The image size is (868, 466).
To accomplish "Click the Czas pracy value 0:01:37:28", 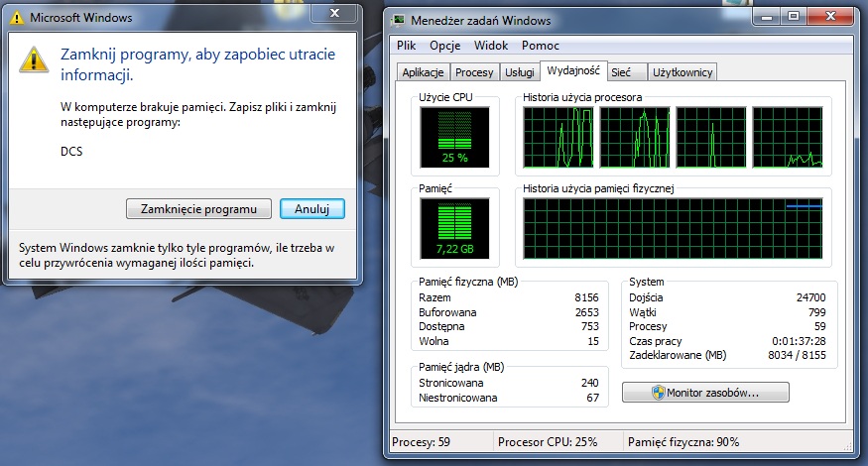I will click(x=799, y=341).
